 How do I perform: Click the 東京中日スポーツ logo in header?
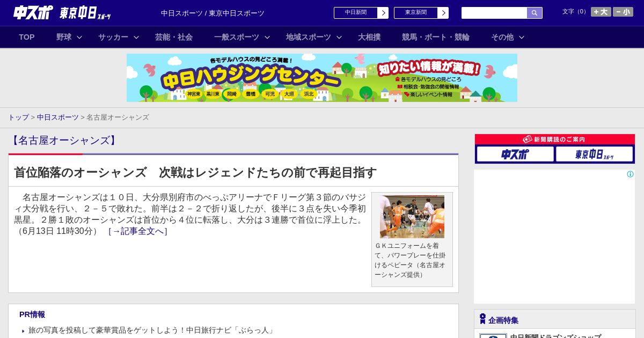pyautogui.click(x=85, y=13)
